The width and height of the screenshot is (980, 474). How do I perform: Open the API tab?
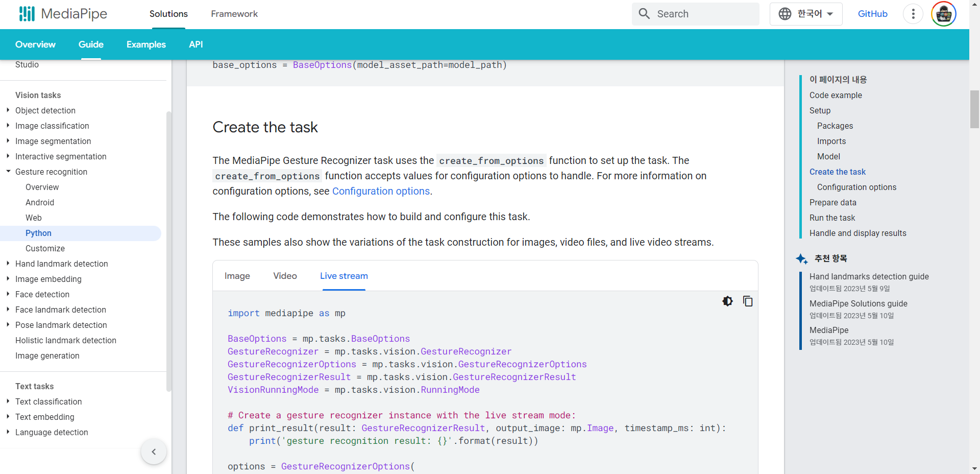[x=196, y=44]
